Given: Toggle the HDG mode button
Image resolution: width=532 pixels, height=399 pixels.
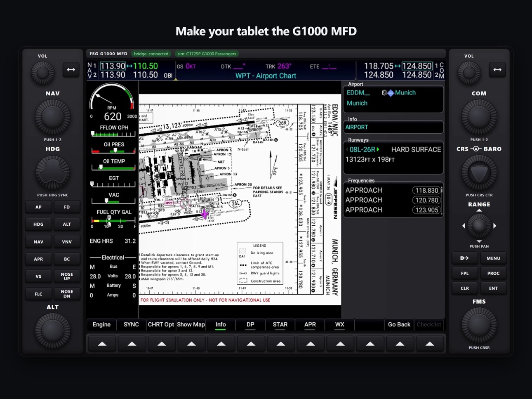Looking at the screenshot, I should pyautogui.click(x=38, y=224).
